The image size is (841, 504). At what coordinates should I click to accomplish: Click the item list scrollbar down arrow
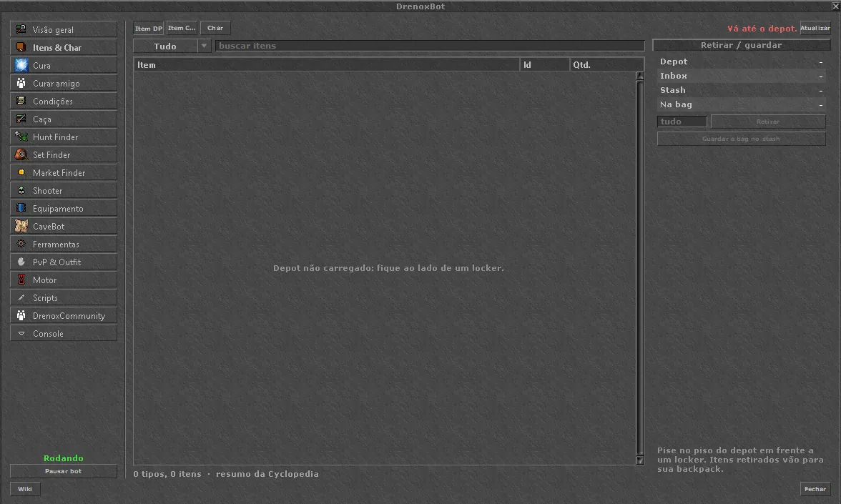(639, 460)
